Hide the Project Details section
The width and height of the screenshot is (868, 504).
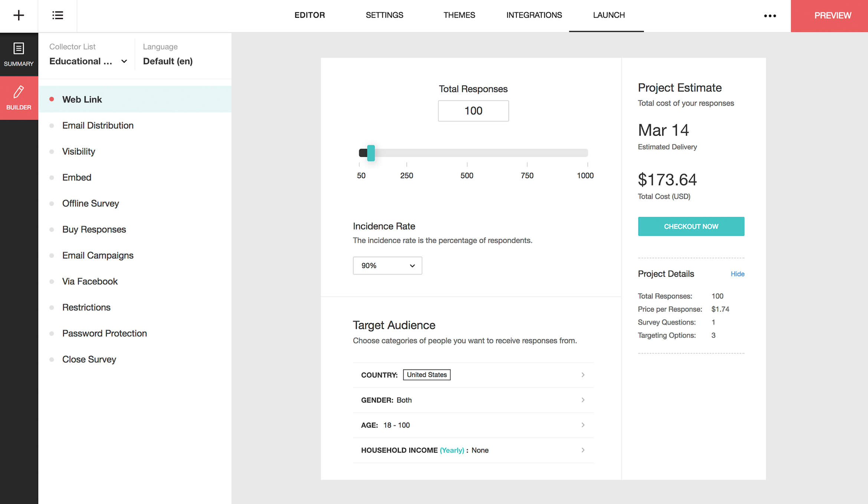[737, 274]
